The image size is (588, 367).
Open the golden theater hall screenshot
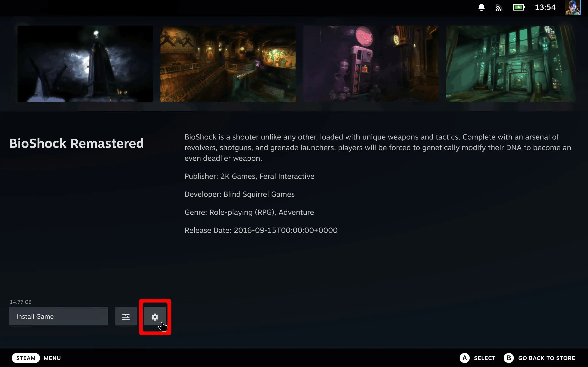coord(228,64)
